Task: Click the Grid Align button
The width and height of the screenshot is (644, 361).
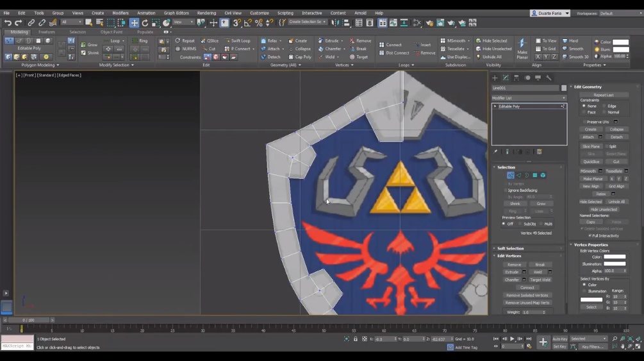Action: (x=616, y=186)
